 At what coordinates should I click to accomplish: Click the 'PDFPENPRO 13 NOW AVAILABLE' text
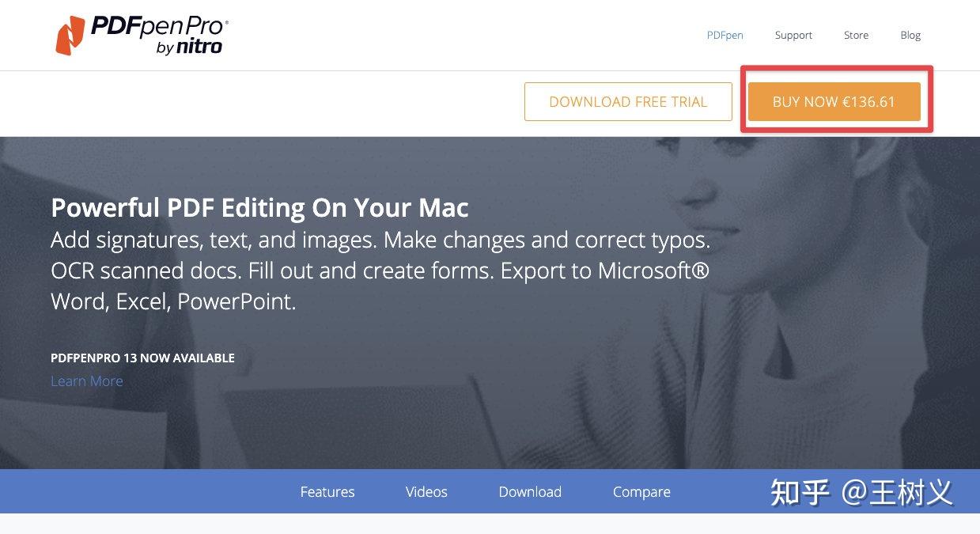pos(142,358)
